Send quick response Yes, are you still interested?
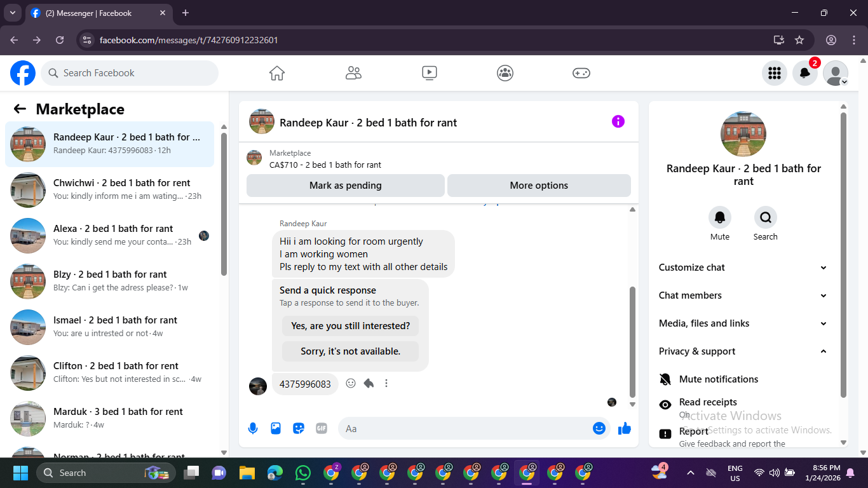 coord(351,326)
